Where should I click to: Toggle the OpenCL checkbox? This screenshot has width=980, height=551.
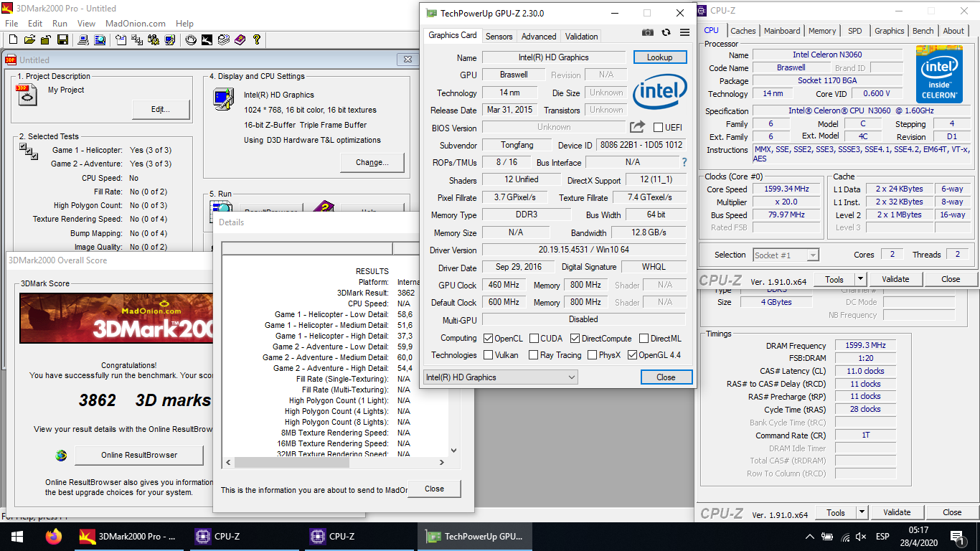point(489,339)
